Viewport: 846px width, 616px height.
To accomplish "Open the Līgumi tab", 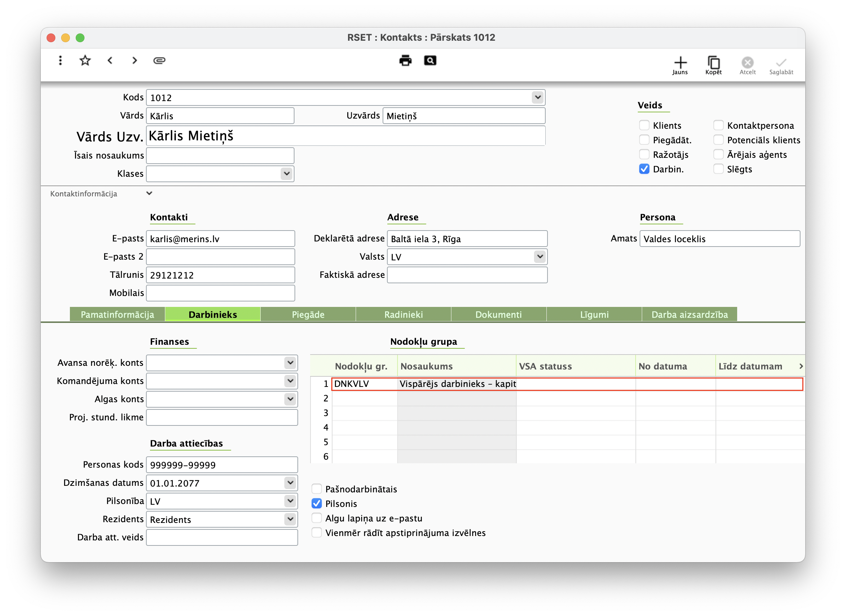I will pos(594,314).
